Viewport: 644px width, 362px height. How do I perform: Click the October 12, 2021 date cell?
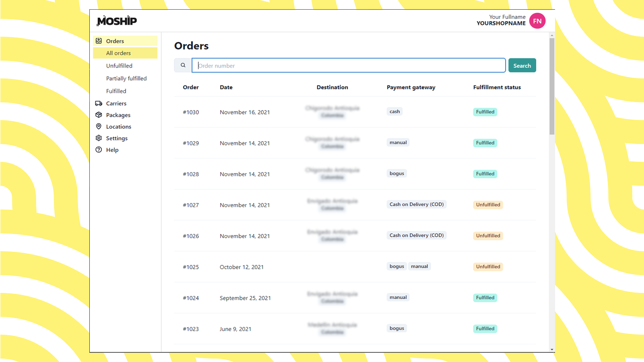tap(242, 267)
